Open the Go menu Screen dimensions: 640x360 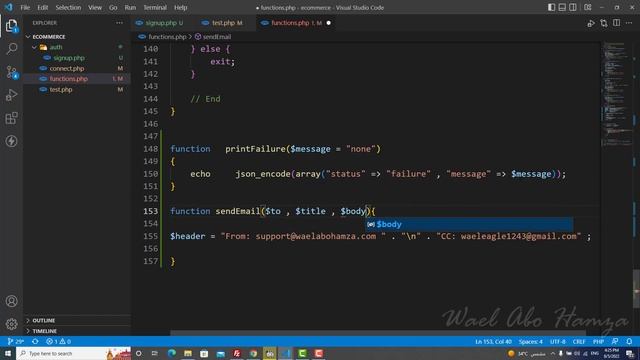113,7
